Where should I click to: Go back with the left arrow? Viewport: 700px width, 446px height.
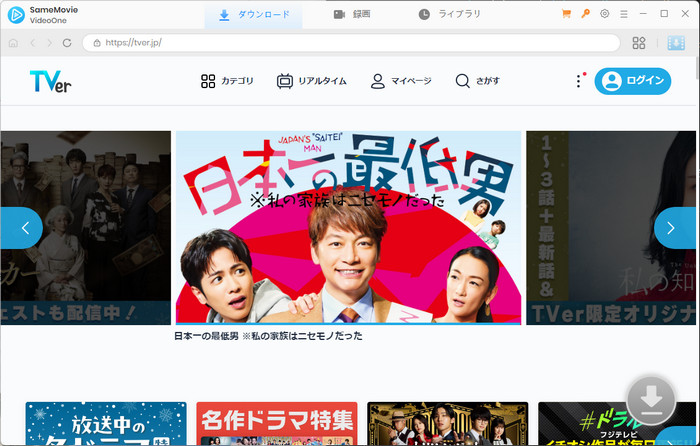33,43
